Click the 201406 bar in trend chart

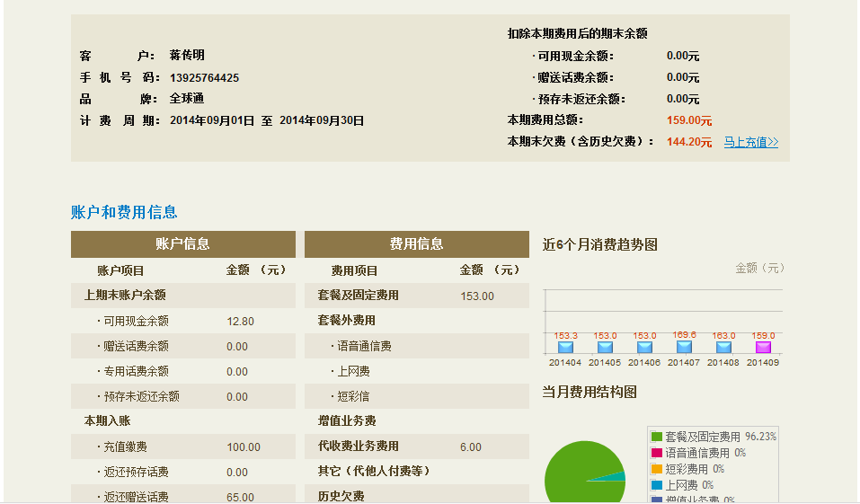point(644,347)
